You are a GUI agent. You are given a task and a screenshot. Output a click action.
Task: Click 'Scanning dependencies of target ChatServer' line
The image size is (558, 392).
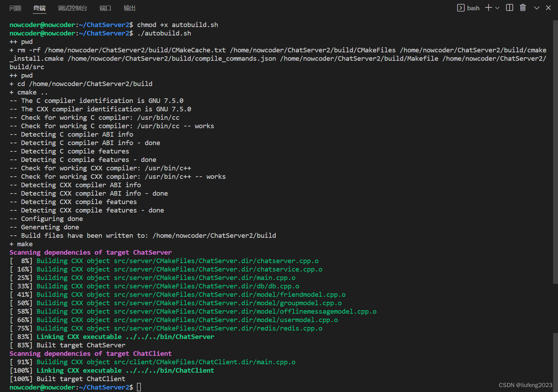click(91, 253)
